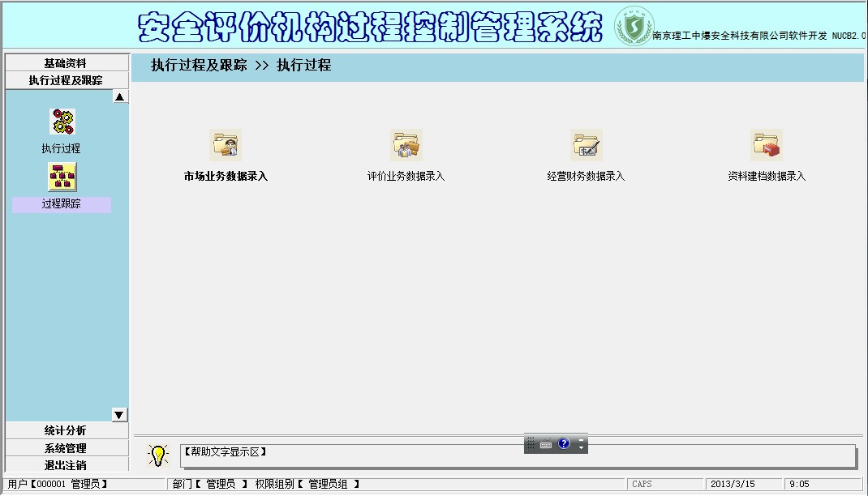Open the 执行过程 gears icon in sidebar
This screenshot has width=868, height=496.
point(62,122)
